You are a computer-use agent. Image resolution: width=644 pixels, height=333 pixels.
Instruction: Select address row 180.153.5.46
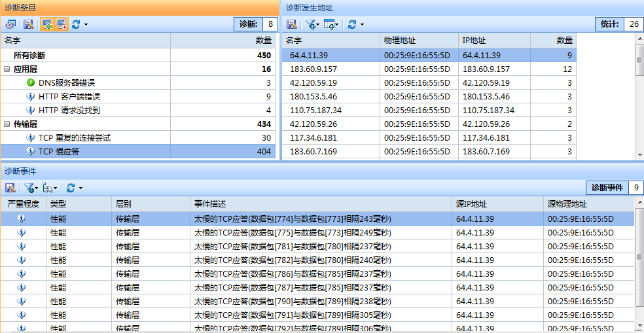click(x=429, y=97)
